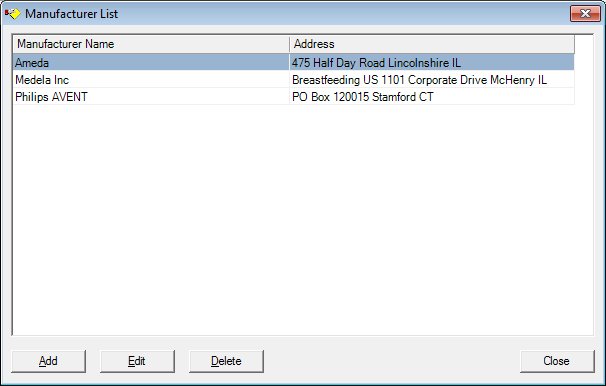Open the Edit manufacturer button

(137, 361)
